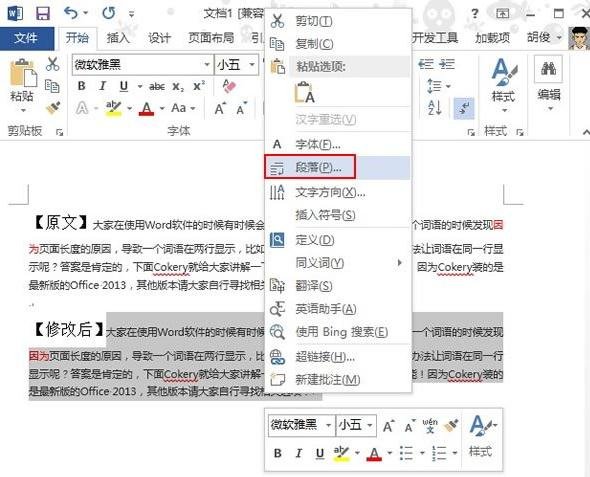Toggle strikethrough abc in ribbon

coord(157,87)
